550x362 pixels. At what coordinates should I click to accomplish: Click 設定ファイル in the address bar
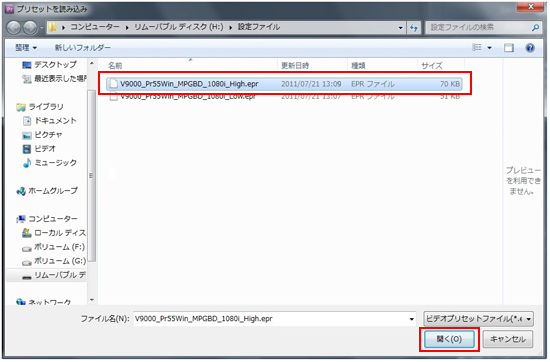coord(259,27)
